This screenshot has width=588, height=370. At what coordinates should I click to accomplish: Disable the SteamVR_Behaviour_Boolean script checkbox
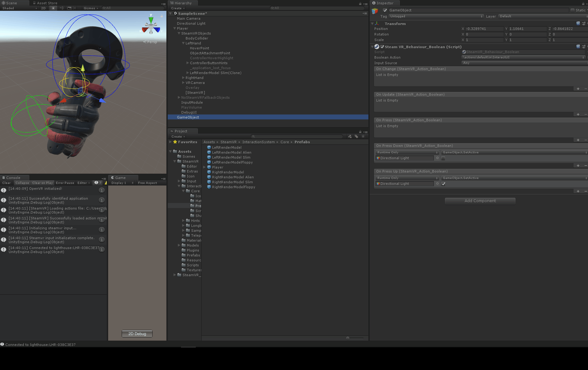pos(382,47)
